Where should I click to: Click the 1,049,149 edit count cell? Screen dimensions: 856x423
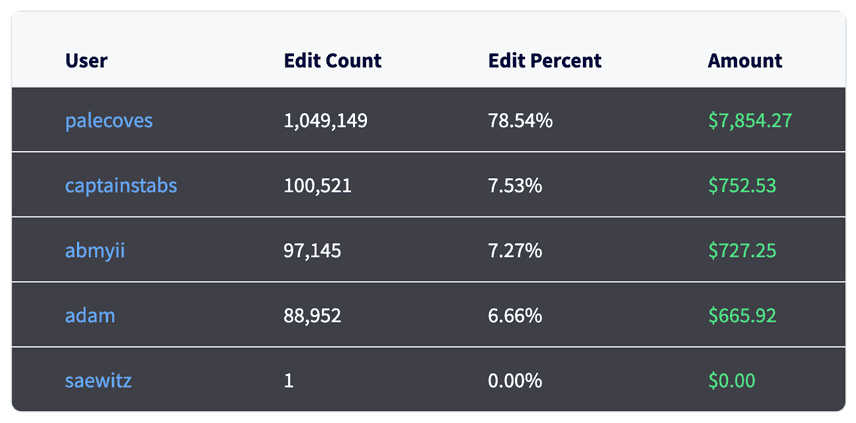(x=325, y=121)
